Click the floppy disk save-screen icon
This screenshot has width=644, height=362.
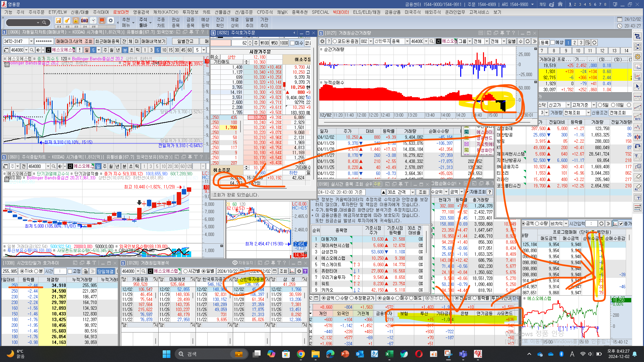pos(58,21)
